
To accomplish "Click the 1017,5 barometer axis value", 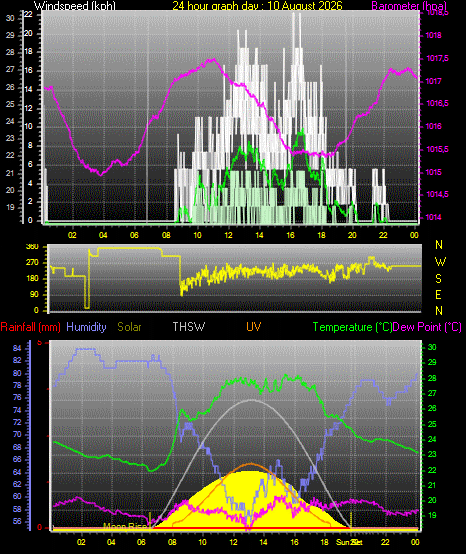I will (x=437, y=58).
